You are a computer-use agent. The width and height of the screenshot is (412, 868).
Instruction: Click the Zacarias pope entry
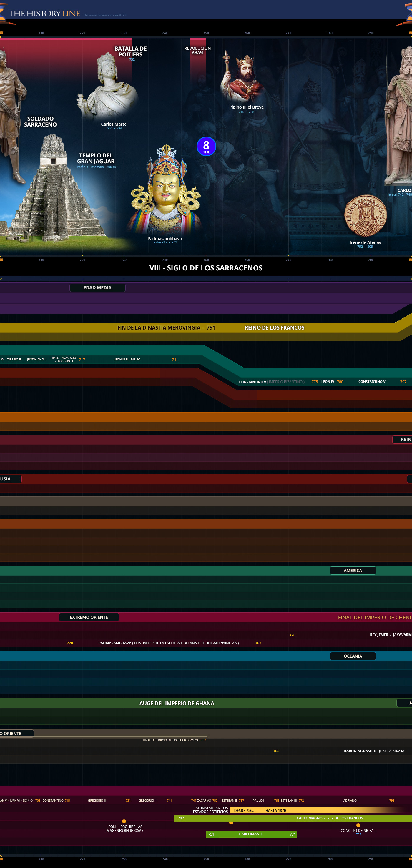coord(204,800)
